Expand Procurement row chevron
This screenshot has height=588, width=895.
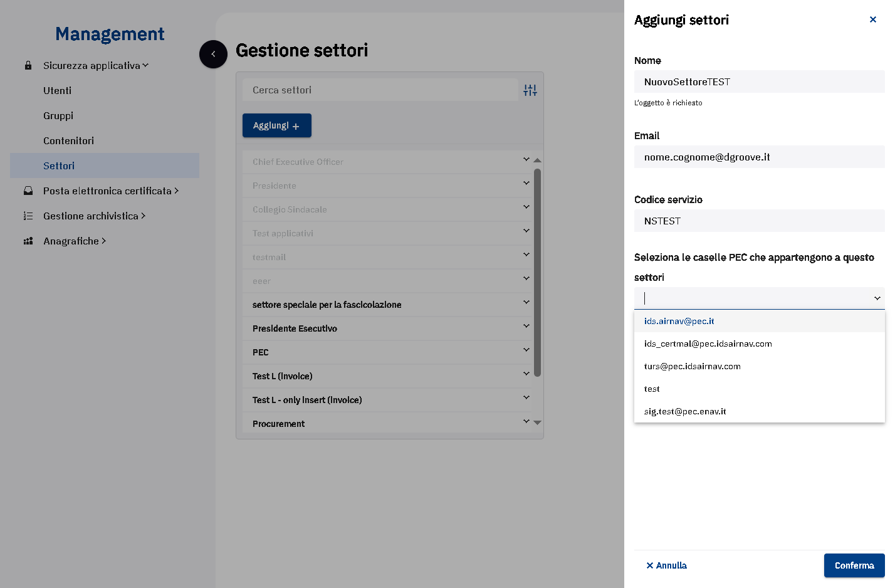tap(526, 421)
